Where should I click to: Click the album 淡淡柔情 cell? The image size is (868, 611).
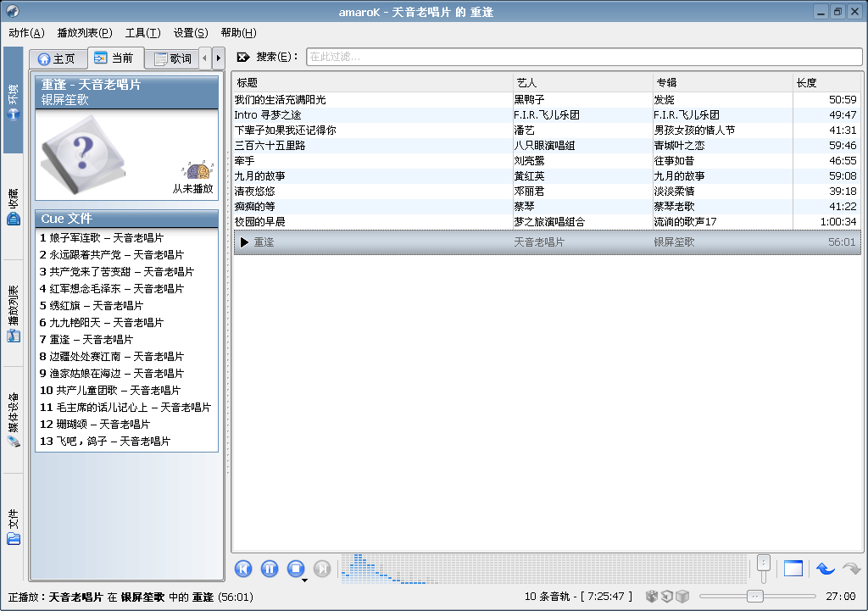(x=674, y=191)
